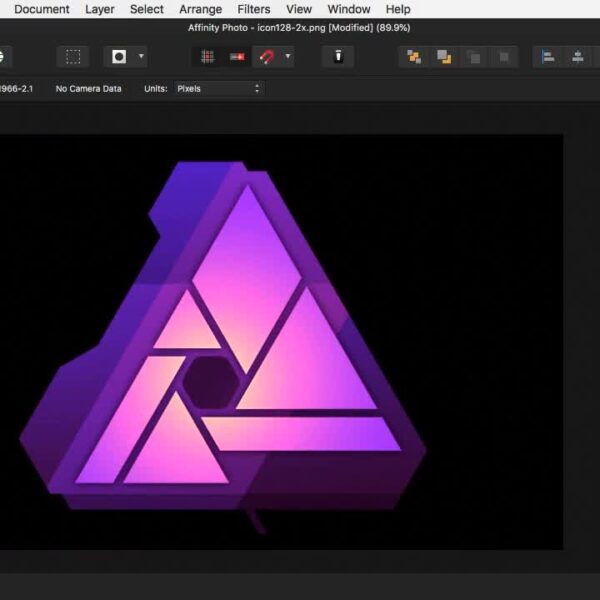The height and width of the screenshot is (600, 600).
Task: Open the Help menu
Action: (x=398, y=9)
